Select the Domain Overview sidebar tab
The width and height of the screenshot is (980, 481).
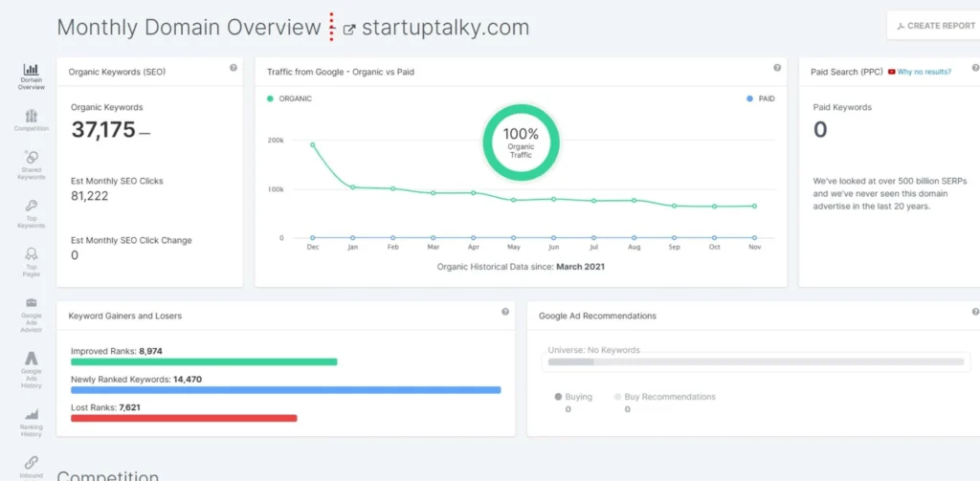32,77
